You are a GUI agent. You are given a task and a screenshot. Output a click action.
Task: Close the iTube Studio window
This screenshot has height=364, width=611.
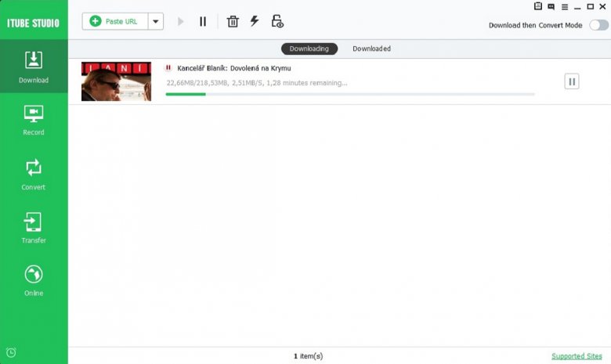(x=602, y=6)
